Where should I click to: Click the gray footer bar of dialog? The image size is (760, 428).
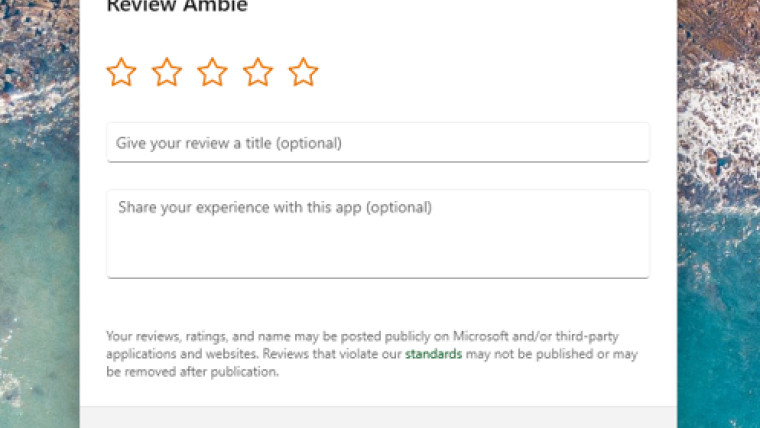pyautogui.click(x=378, y=417)
